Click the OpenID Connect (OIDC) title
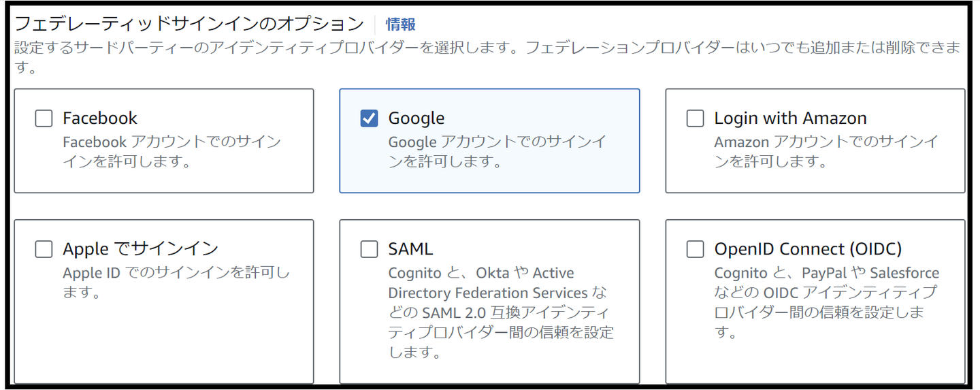The width and height of the screenshot is (980, 390). pos(808,249)
